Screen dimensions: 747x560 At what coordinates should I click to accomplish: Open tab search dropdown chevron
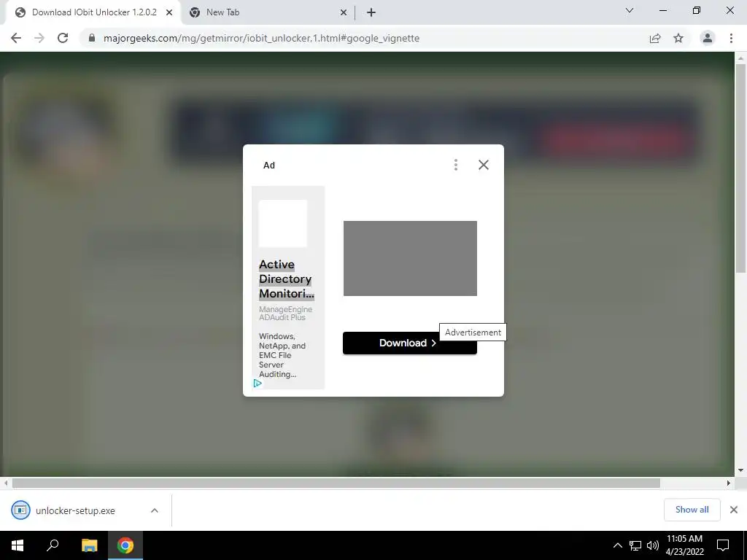[x=630, y=10]
